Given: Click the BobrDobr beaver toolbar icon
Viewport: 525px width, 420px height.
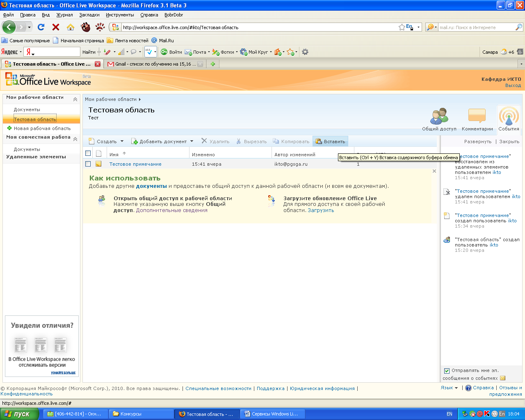Looking at the screenshot, I should 85,27.
